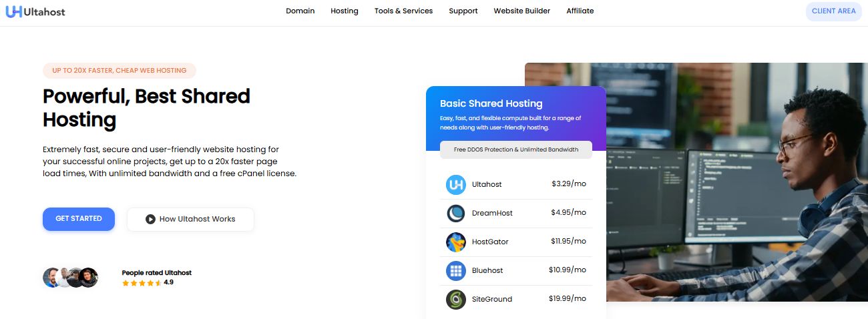The width and height of the screenshot is (868, 319).
Task: Click the SiteGround swirl icon
Action: [456, 299]
